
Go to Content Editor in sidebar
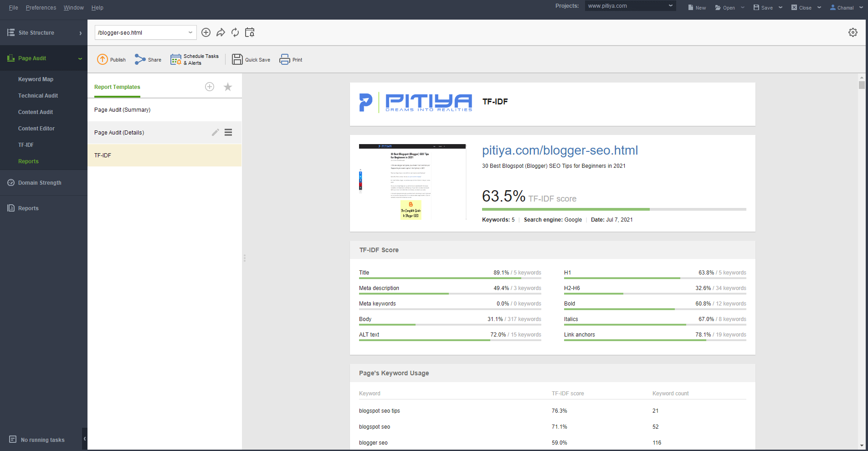click(x=36, y=128)
